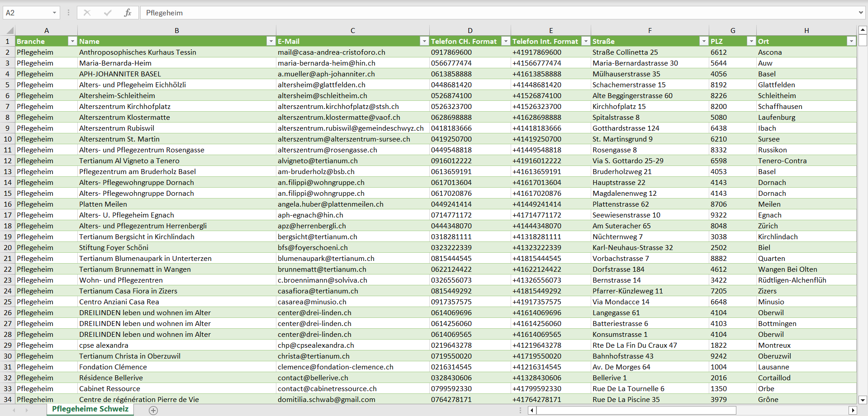This screenshot has width=868, height=416.
Task: Click PLZ cell '8048'
Action: tap(733, 226)
